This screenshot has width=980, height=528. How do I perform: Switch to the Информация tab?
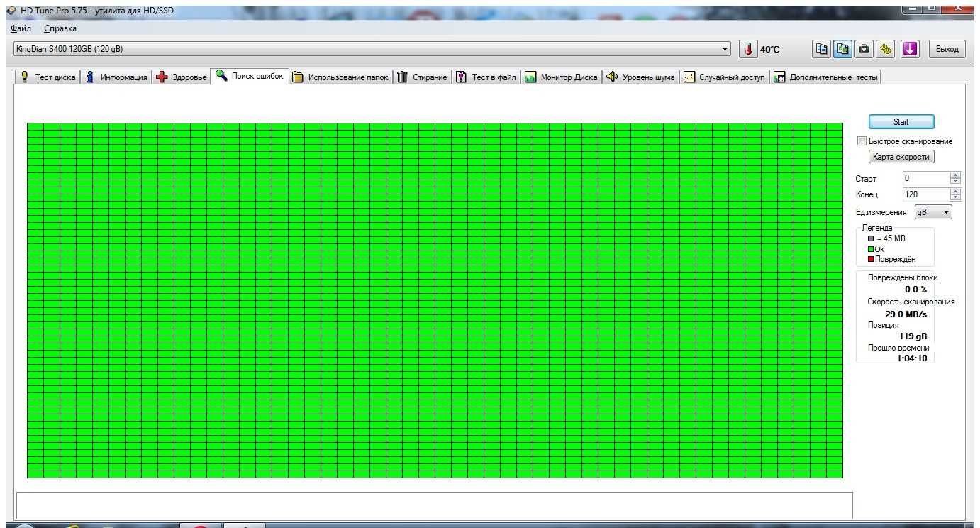[116, 77]
